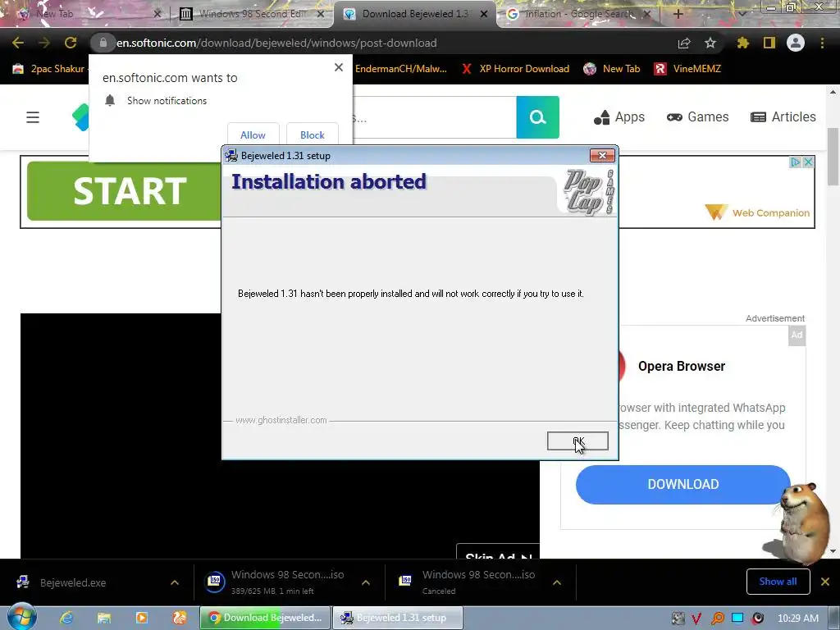Open the New Tab bookmark
The height and width of the screenshot is (630, 840).
click(612, 69)
